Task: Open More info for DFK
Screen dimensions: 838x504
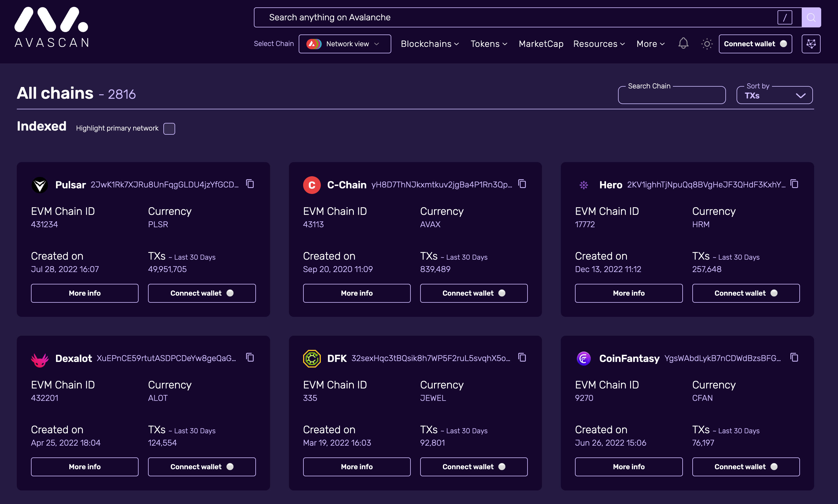Action: [357, 467]
